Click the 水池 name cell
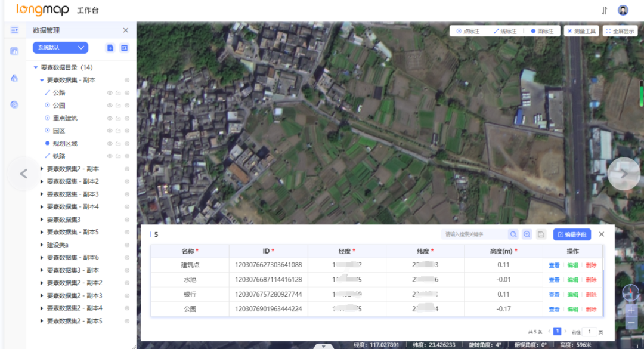This screenshot has width=644, height=349. click(x=190, y=280)
